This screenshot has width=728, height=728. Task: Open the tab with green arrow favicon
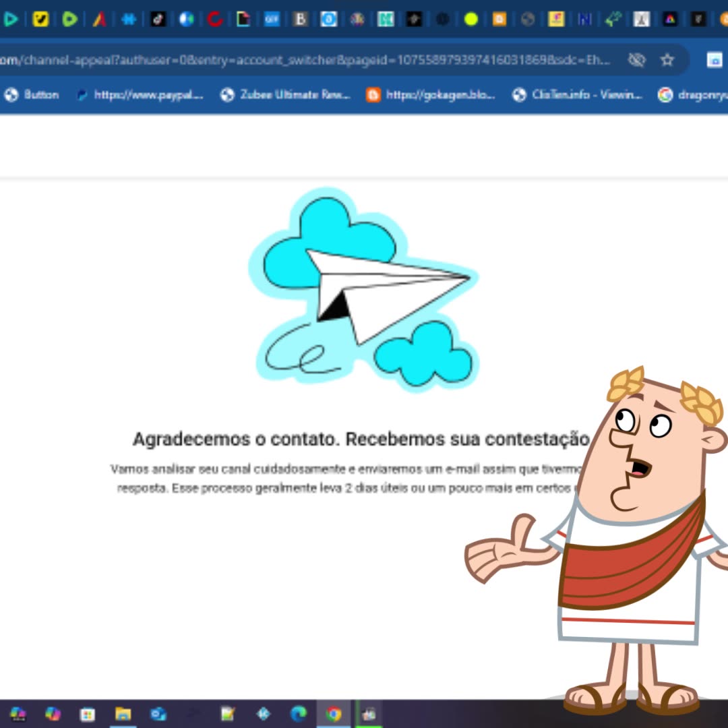(x=613, y=19)
